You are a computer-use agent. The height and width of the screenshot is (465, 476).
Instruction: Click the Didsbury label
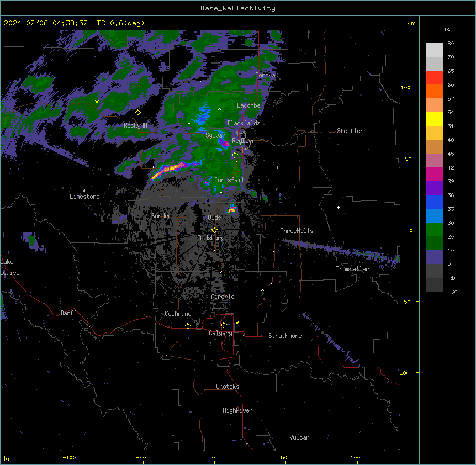[x=211, y=238]
